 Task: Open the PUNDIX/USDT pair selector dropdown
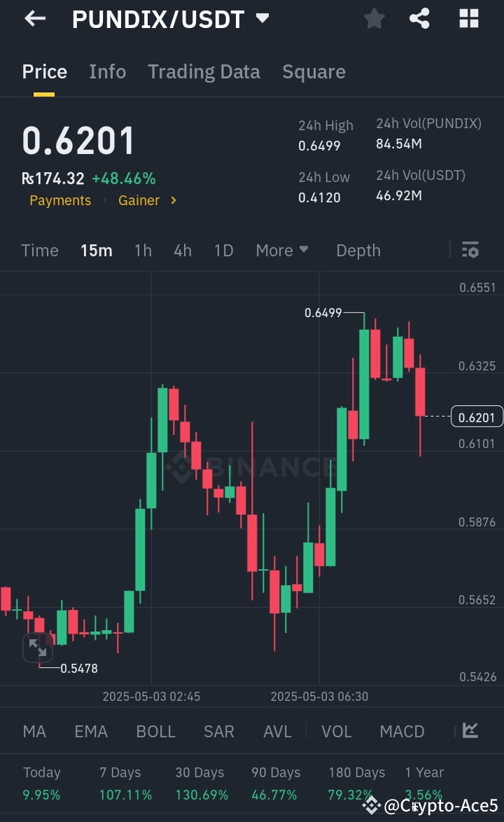[263, 19]
